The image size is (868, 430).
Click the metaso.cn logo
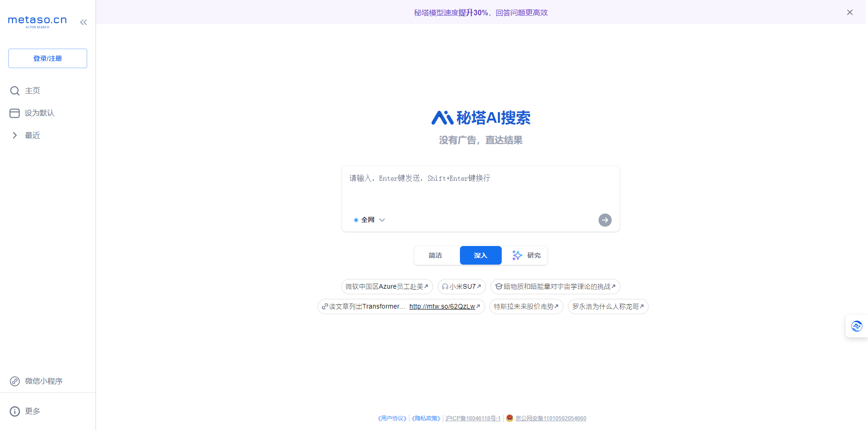[37, 20]
